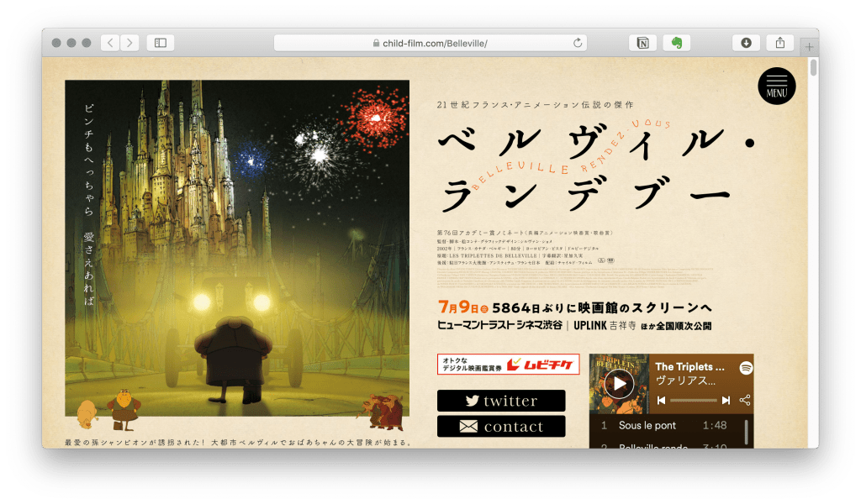The image size is (861, 504).
Task: Open Safari share menu
Action: coord(779,43)
